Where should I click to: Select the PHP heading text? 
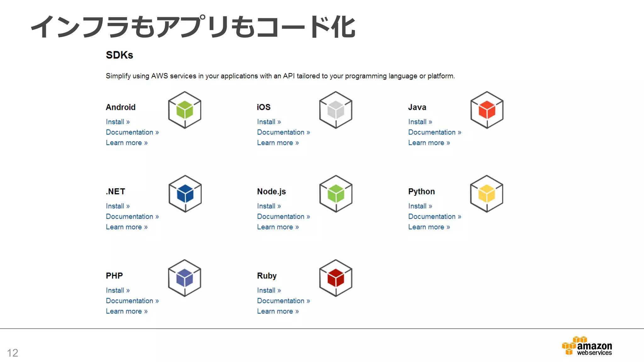tap(114, 276)
